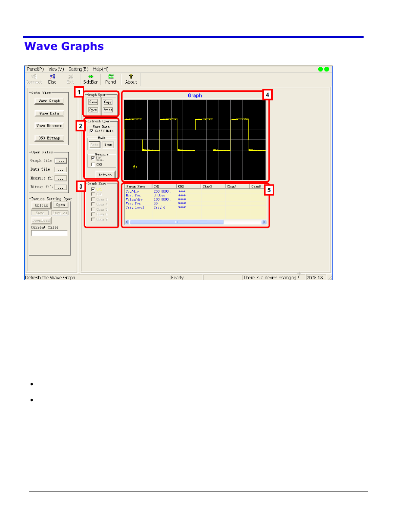Browse for Data file
Image resolution: width=411 pixels, height=532 pixels.
coord(61,170)
